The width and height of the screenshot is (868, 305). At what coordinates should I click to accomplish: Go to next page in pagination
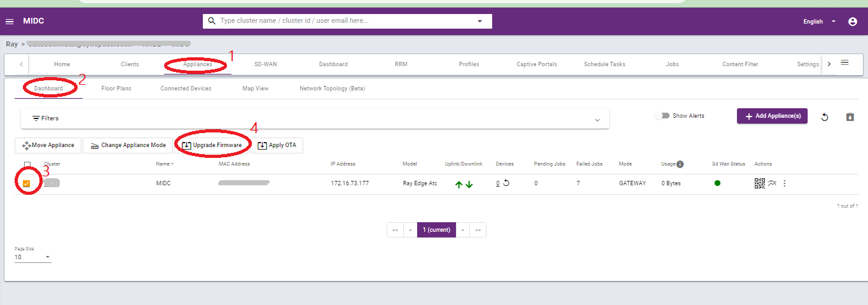(463, 230)
